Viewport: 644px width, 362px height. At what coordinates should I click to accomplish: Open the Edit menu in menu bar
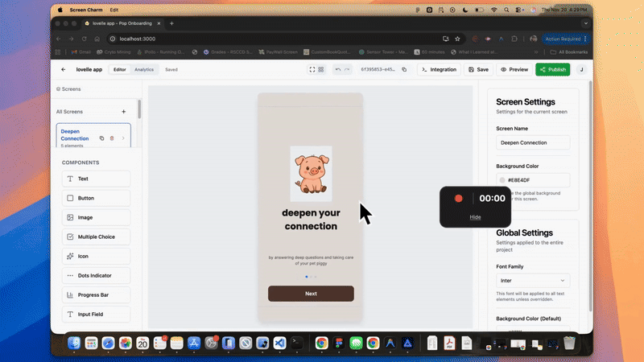pyautogui.click(x=114, y=10)
